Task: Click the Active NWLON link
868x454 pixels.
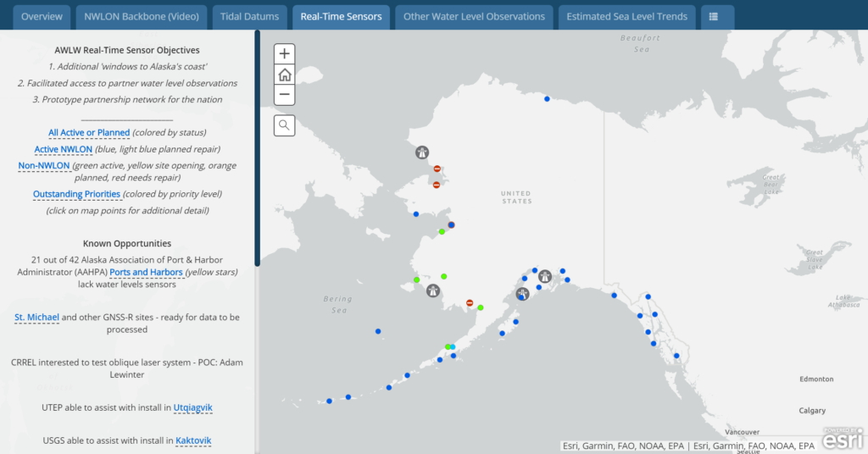Action: pyautogui.click(x=63, y=149)
